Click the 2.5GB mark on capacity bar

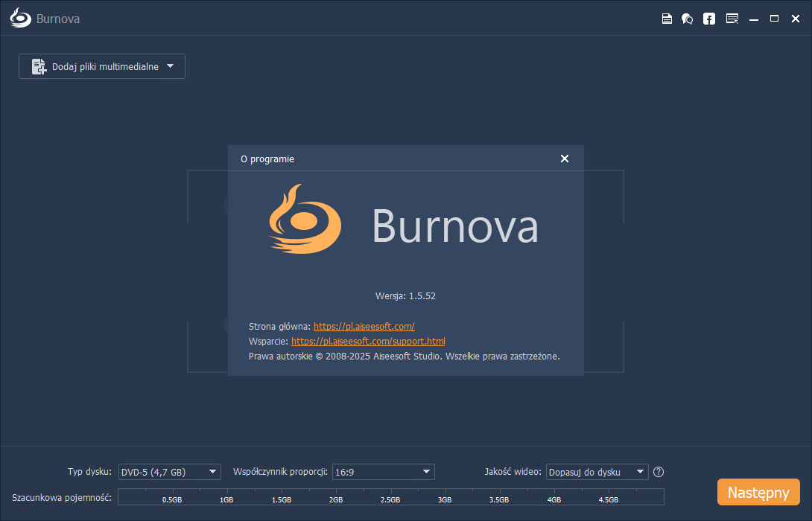tap(390, 499)
